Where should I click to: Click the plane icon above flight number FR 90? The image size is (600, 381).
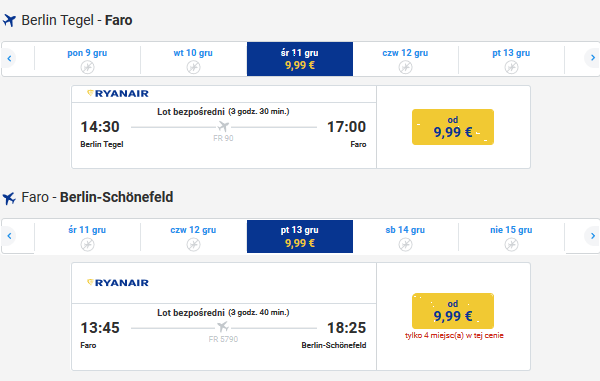223,126
